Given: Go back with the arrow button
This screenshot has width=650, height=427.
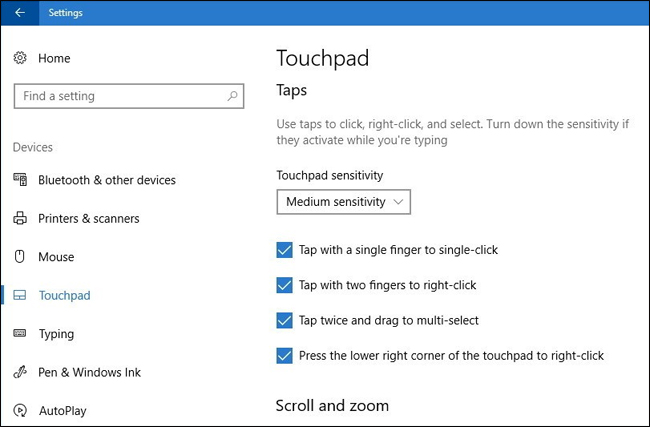Looking at the screenshot, I should coord(19,12).
